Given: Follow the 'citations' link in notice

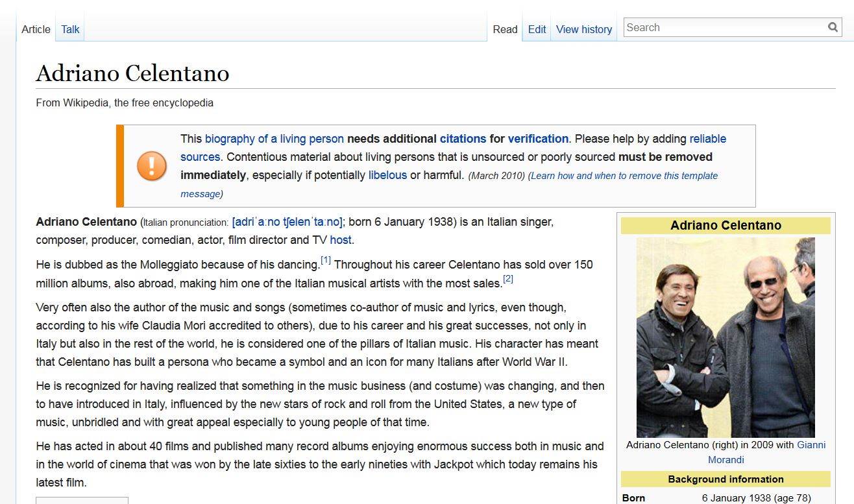Looking at the screenshot, I should (x=463, y=139).
